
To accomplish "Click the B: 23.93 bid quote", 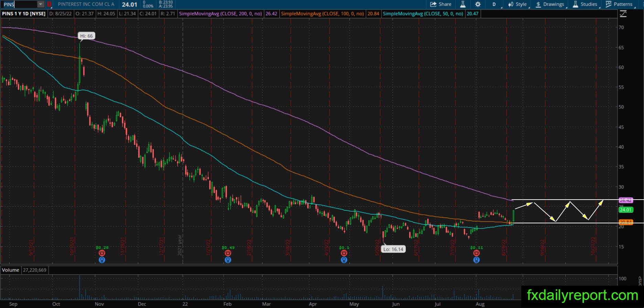I will pos(166,2).
